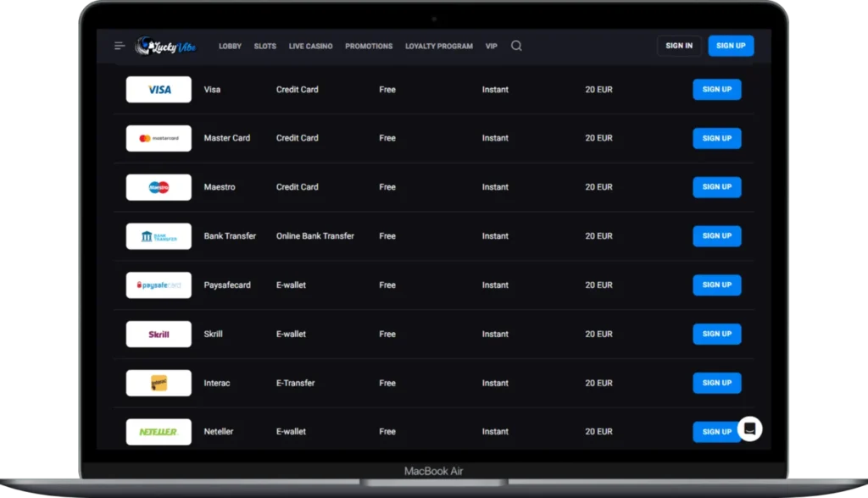Select the Neteller logo
Image resolution: width=868 pixels, height=498 pixels.
click(x=159, y=432)
